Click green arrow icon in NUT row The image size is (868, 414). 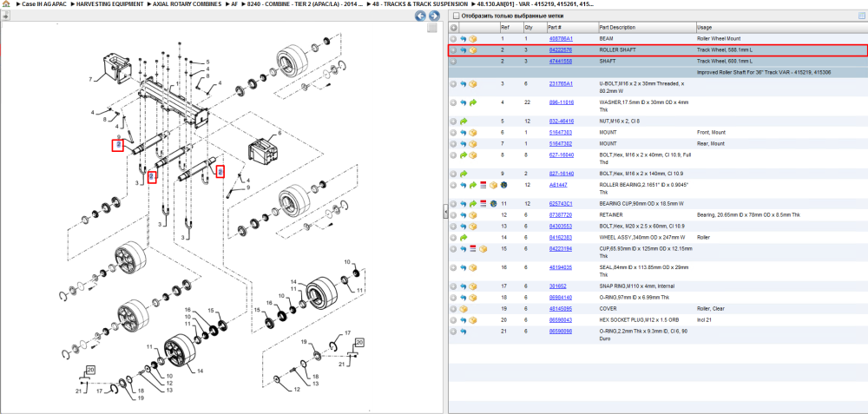pyautogui.click(x=464, y=122)
